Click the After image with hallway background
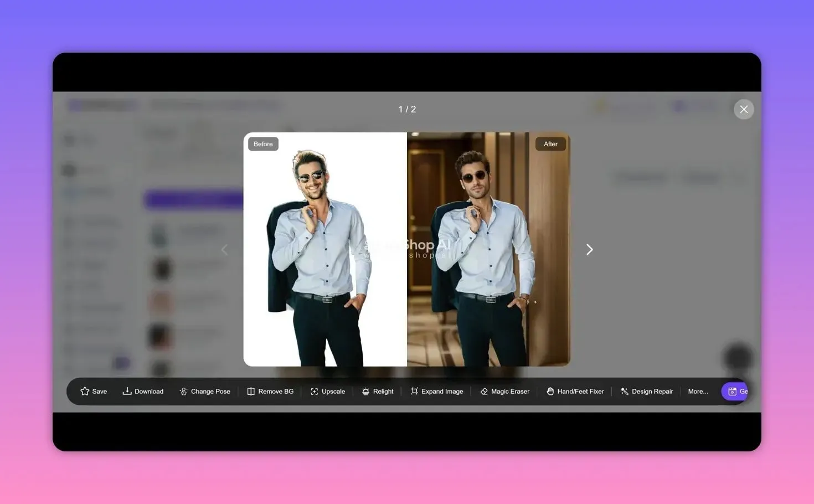Image resolution: width=814 pixels, height=504 pixels. (488, 249)
